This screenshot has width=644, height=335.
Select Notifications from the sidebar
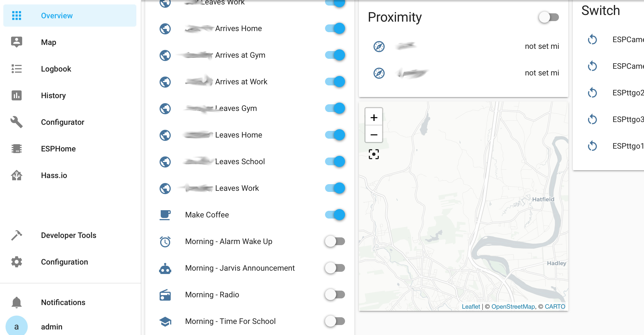click(17, 302)
